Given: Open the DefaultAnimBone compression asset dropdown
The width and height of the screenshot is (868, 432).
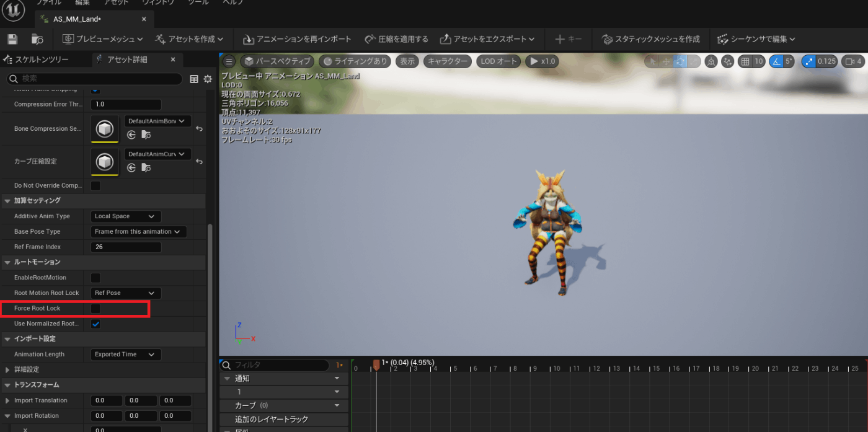Looking at the screenshot, I should 158,121.
